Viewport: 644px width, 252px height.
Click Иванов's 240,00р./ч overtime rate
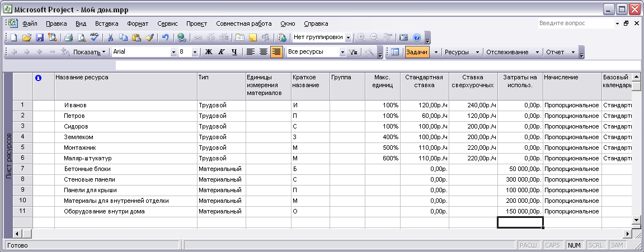pos(473,105)
